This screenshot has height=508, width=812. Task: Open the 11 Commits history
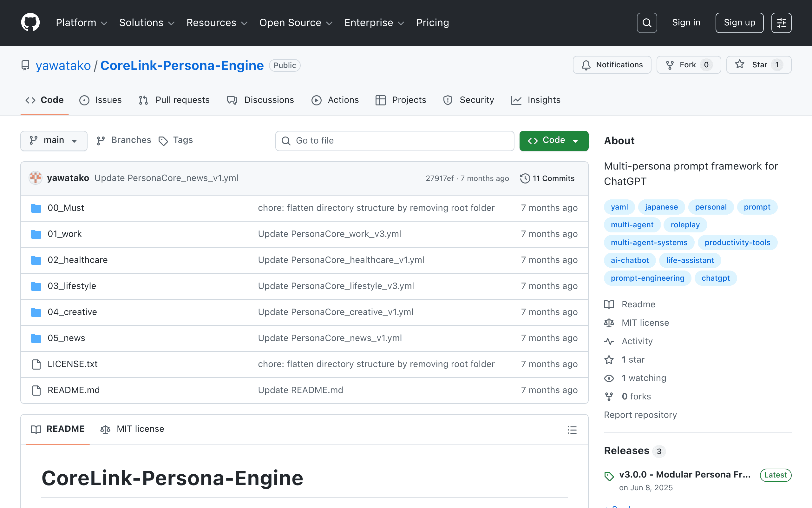547,178
